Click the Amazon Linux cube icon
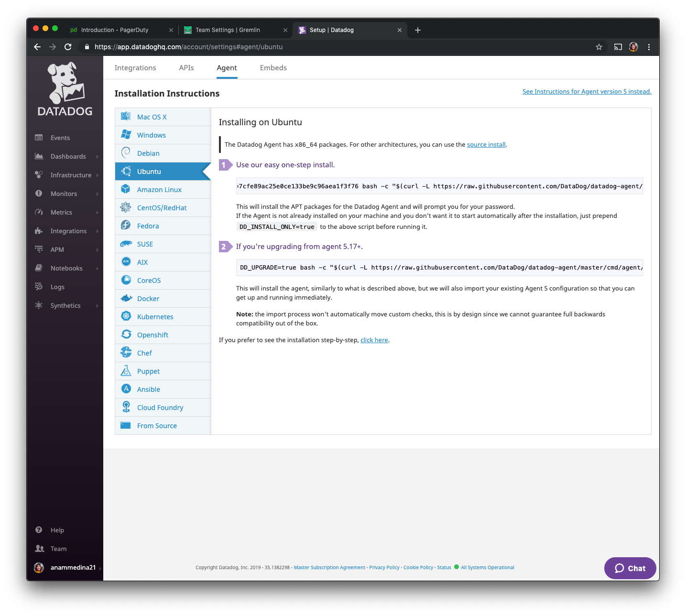The image size is (686, 616). [126, 189]
